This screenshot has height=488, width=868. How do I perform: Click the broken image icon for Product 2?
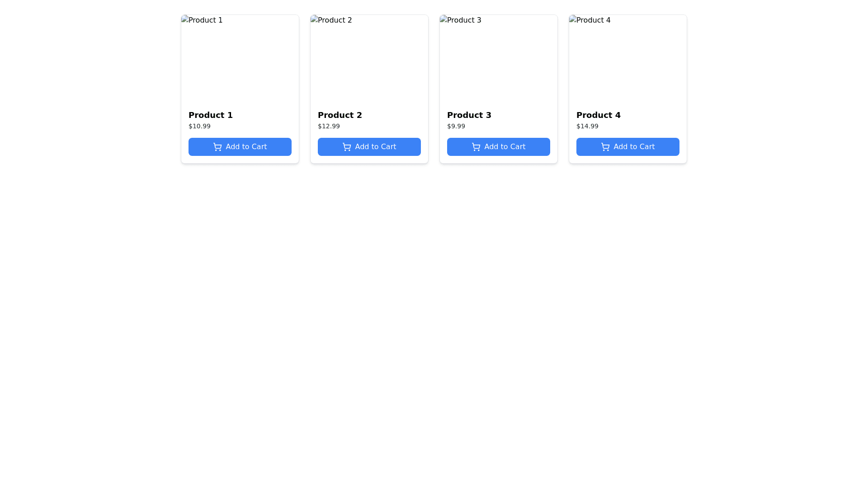(x=314, y=20)
